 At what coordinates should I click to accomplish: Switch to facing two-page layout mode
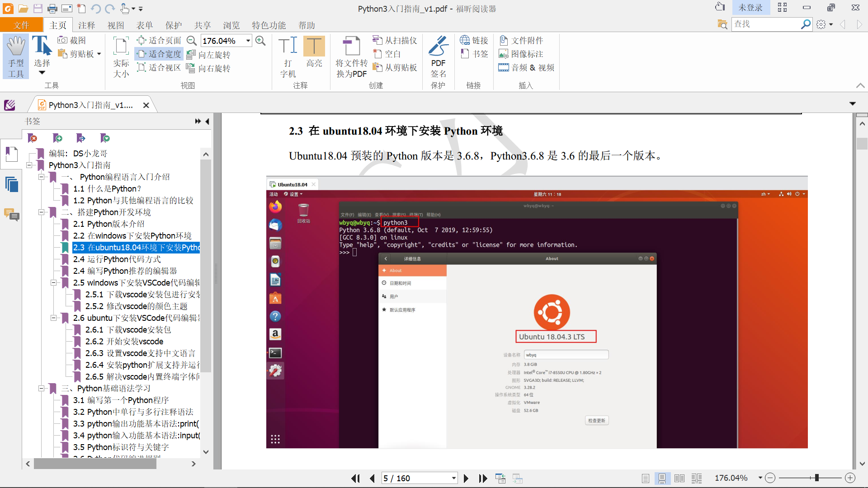(679, 478)
